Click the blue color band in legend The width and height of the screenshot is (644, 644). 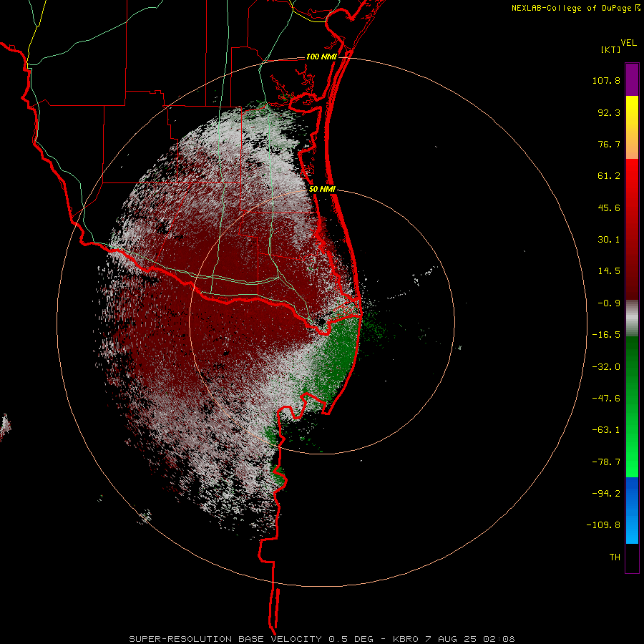click(632, 510)
